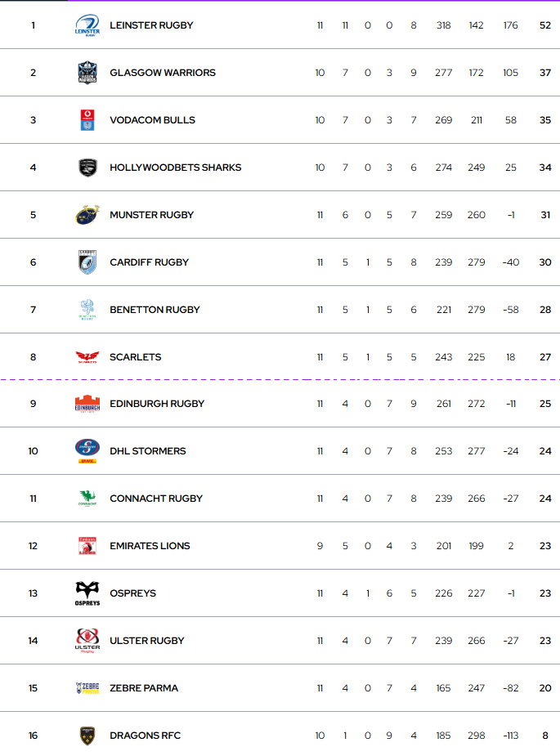Click Dragons RFC's -113 points difference
Screen dimensions: 560x756
tap(510, 736)
